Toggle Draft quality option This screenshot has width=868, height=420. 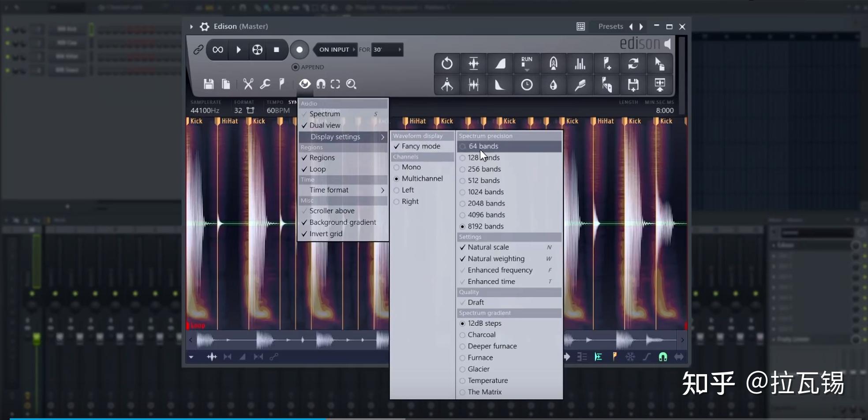(509, 302)
